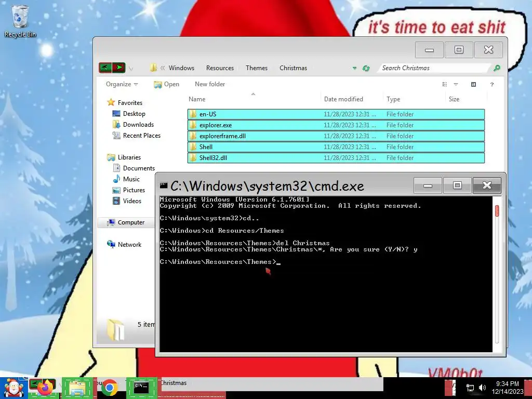
Task: Click the cmd window scrollbar thumb
Action: (x=497, y=211)
